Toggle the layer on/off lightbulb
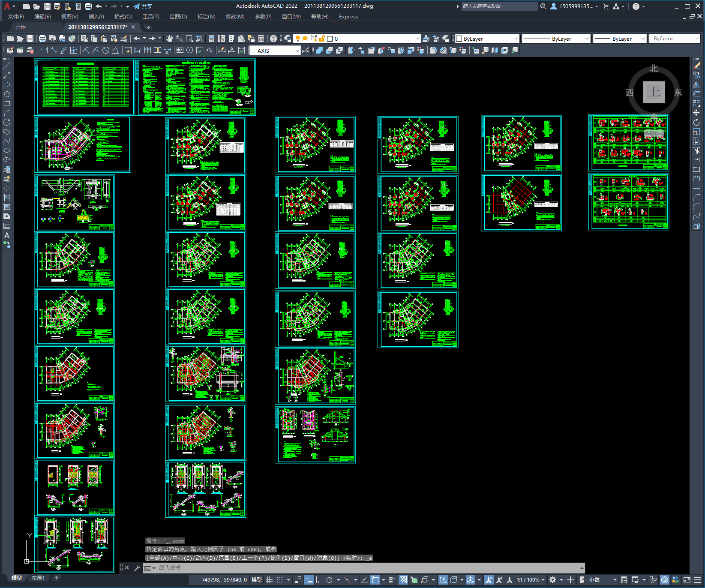Viewport: 705px width, 588px height. click(x=298, y=39)
